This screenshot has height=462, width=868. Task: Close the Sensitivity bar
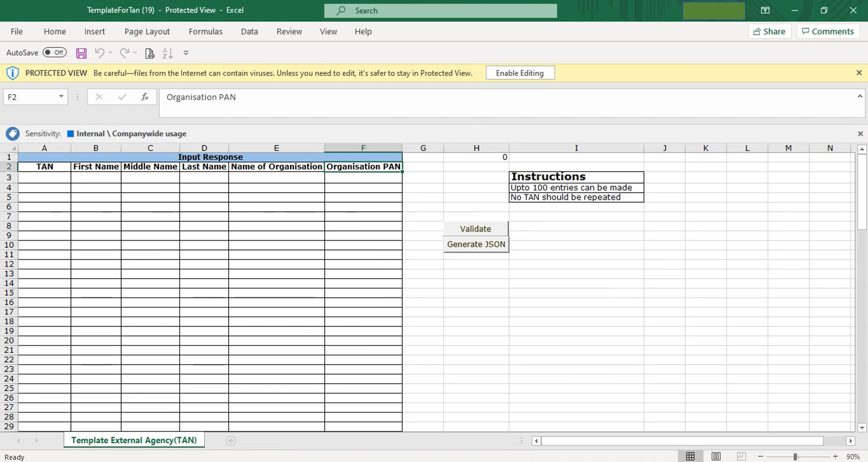click(x=860, y=134)
